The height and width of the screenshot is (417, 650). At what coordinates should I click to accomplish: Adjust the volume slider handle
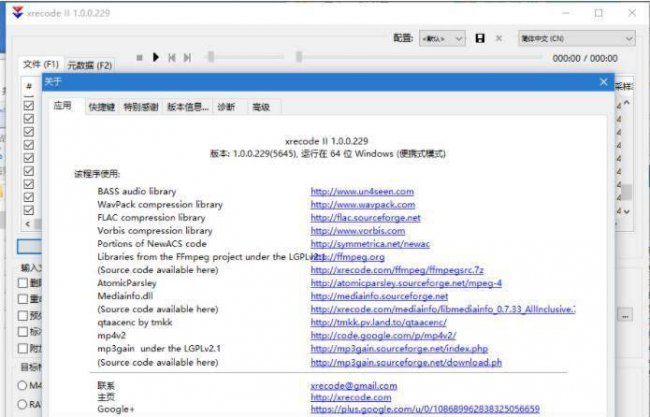211,57
